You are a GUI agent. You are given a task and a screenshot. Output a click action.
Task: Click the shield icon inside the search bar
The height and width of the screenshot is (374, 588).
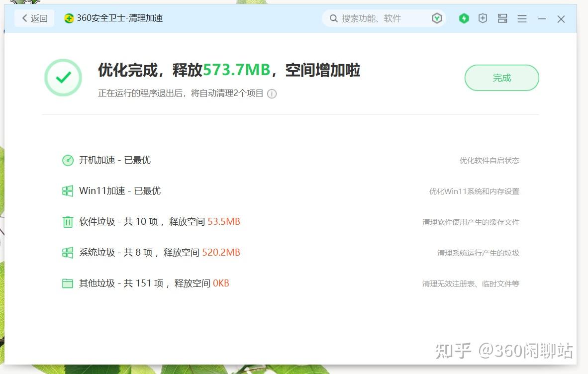point(437,18)
